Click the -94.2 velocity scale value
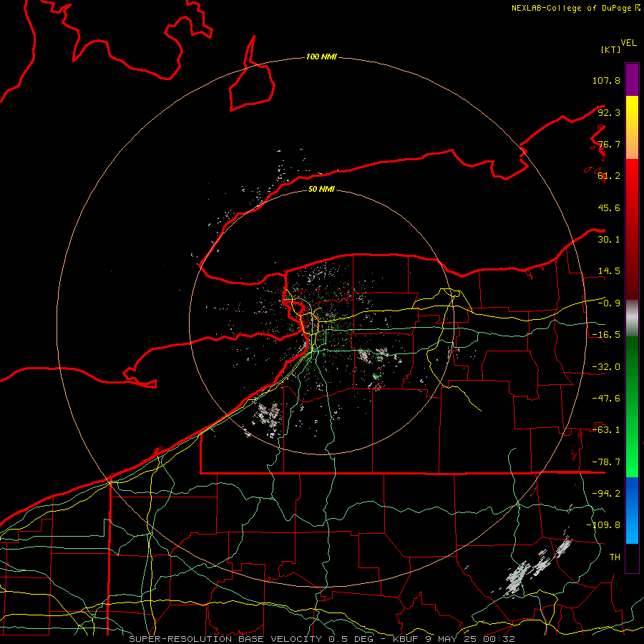 pos(606,493)
